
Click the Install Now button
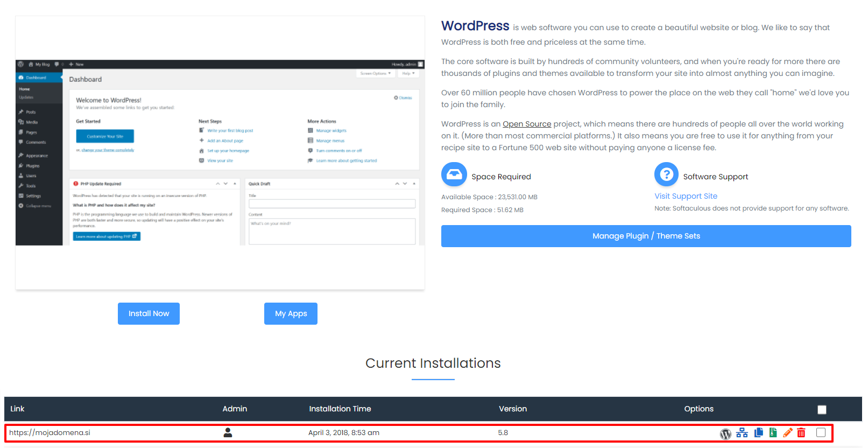[149, 313]
